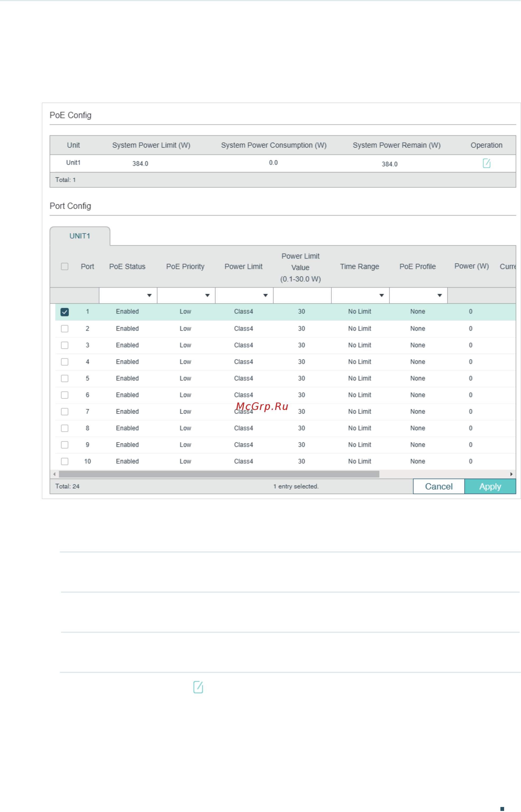This screenshot has height=812, width=521.
Task: Click No Limit in port 4 row
Action: [x=360, y=362]
